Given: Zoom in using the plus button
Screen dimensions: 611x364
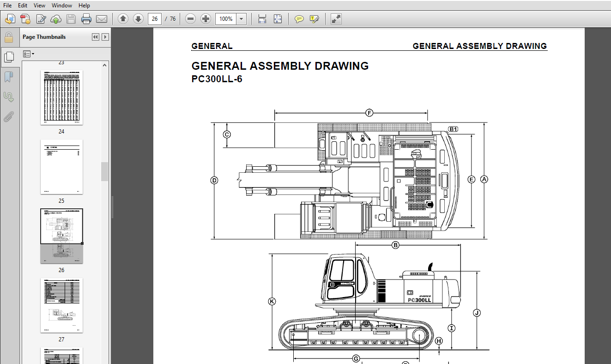Looking at the screenshot, I should [x=206, y=19].
